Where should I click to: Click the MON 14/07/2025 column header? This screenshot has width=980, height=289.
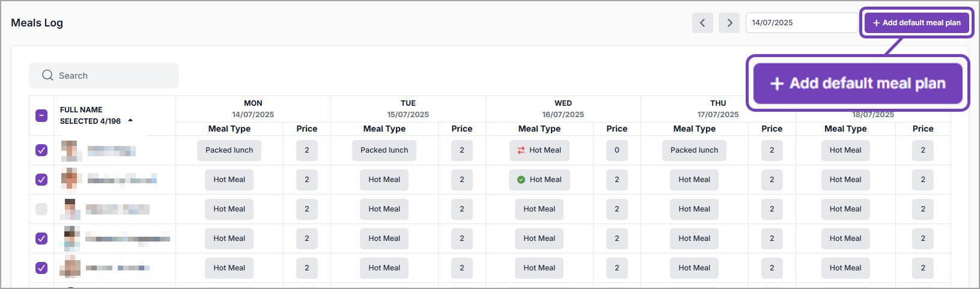pos(253,109)
